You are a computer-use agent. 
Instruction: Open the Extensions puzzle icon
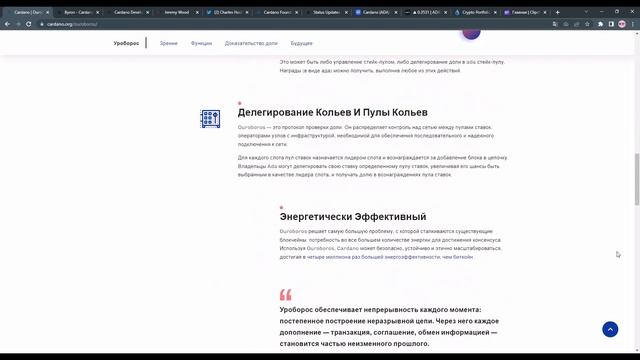tap(600, 24)
